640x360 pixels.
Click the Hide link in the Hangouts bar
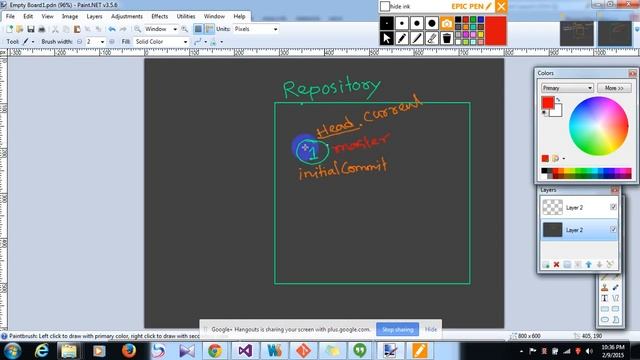[431, 329]
